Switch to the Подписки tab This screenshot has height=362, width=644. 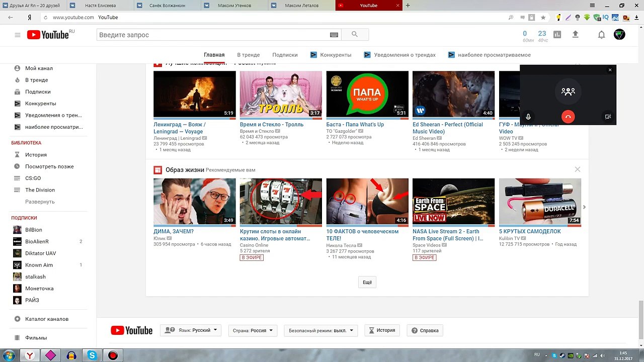pos(285,55)
